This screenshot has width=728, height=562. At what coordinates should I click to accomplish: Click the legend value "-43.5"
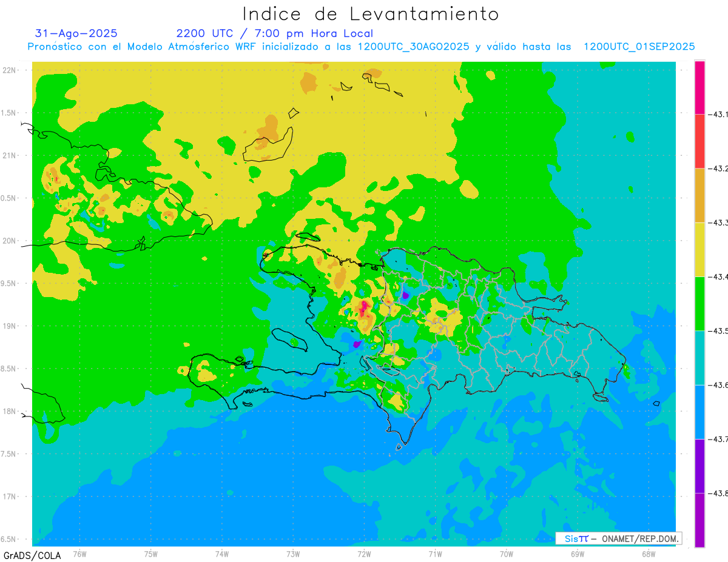coord(719,330)
